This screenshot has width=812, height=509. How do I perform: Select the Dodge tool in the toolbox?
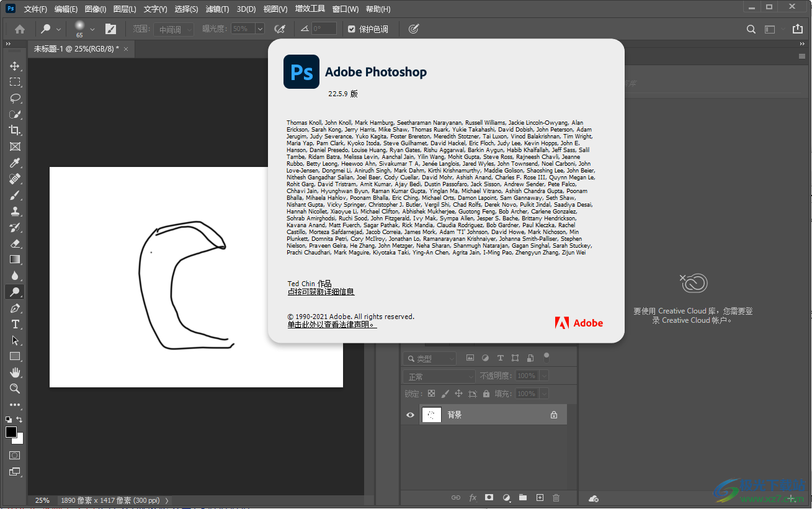tap(15, 292)
